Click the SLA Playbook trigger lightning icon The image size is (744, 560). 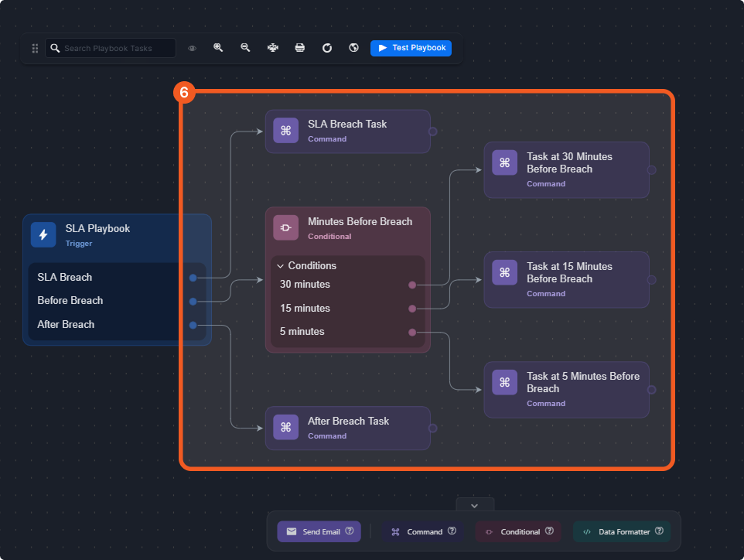click(43, 234)
